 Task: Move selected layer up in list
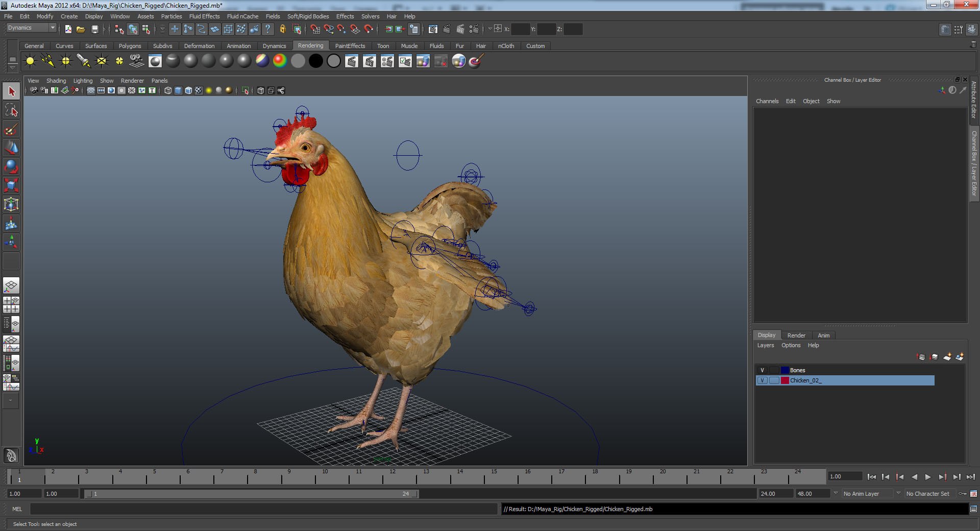(921, 357)
